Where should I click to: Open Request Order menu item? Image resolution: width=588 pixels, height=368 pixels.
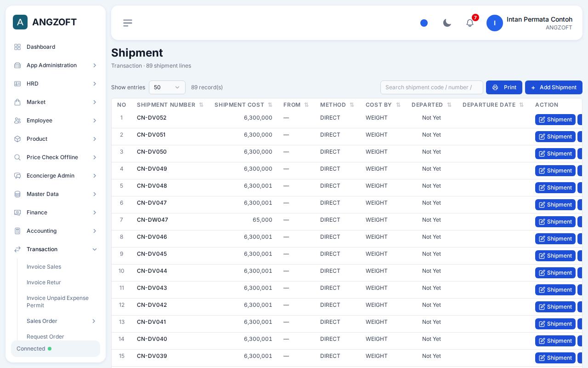point(45,337)
